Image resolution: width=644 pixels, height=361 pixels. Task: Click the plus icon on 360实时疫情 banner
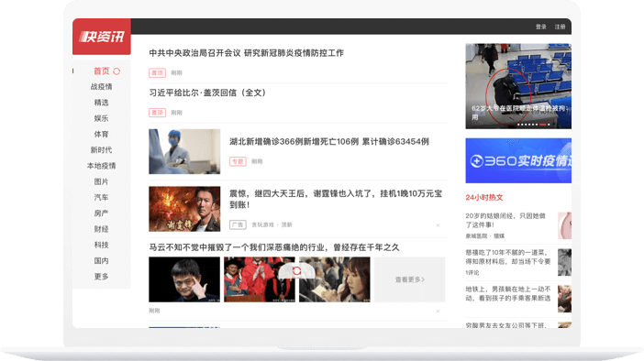point(476,161)
